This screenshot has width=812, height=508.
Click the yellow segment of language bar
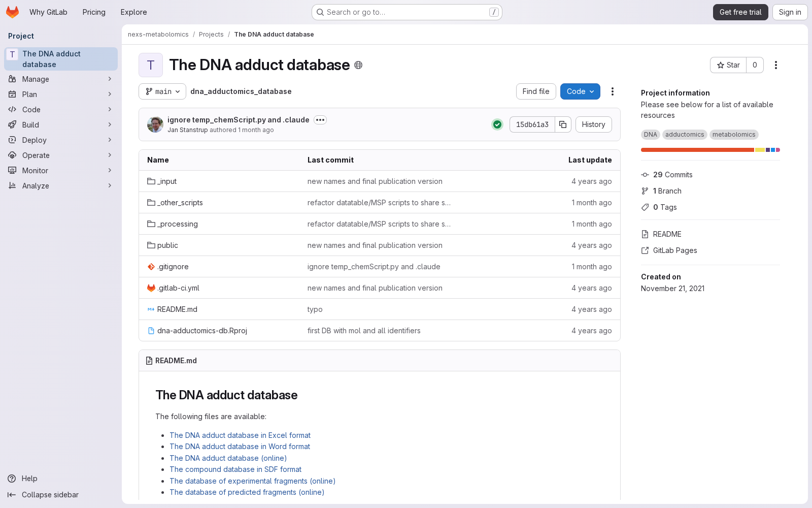coord(760,150)
